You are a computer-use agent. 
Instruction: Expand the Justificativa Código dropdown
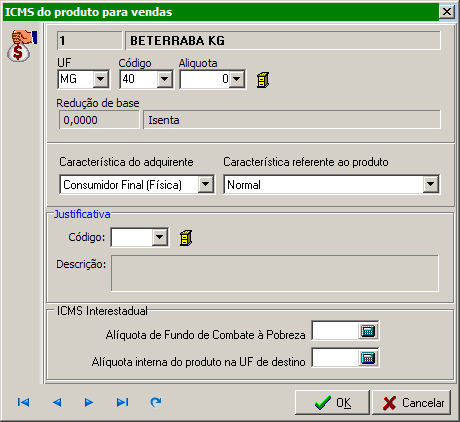(x=160, y=237)
